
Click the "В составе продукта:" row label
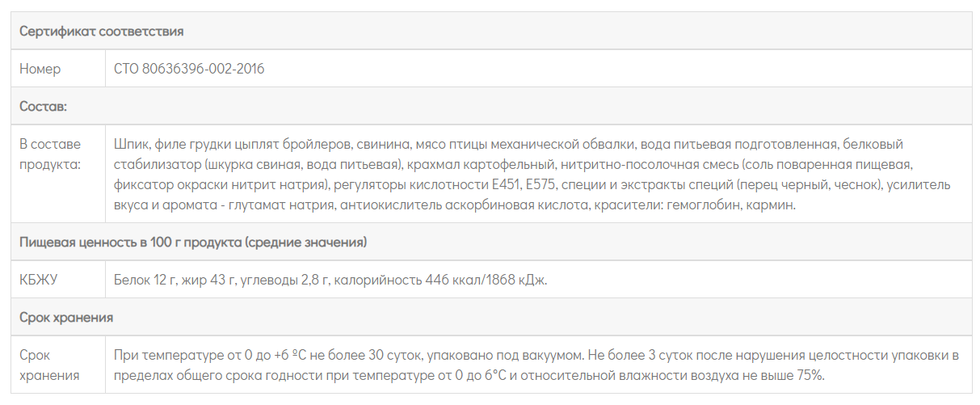(x=50, y=154)
